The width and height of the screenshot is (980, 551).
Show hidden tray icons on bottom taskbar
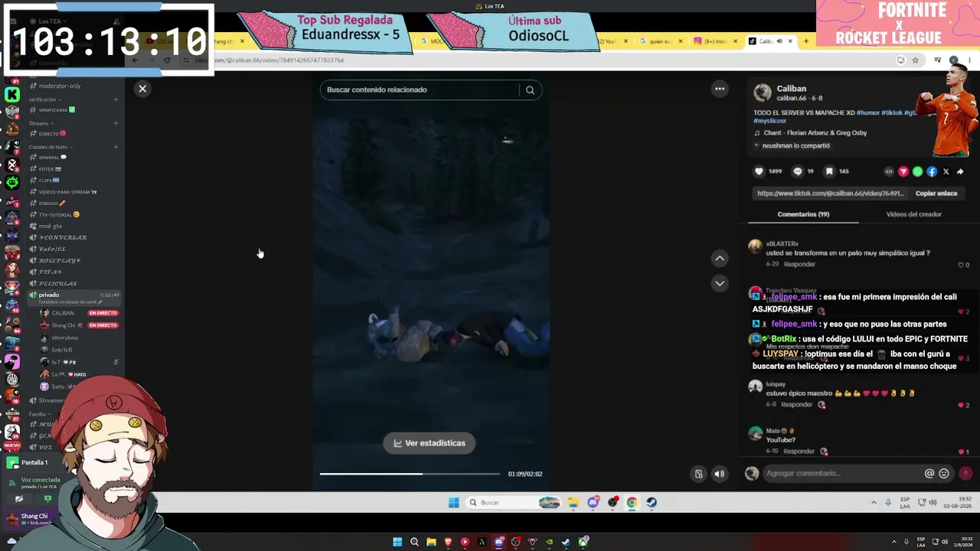[894, 542]
